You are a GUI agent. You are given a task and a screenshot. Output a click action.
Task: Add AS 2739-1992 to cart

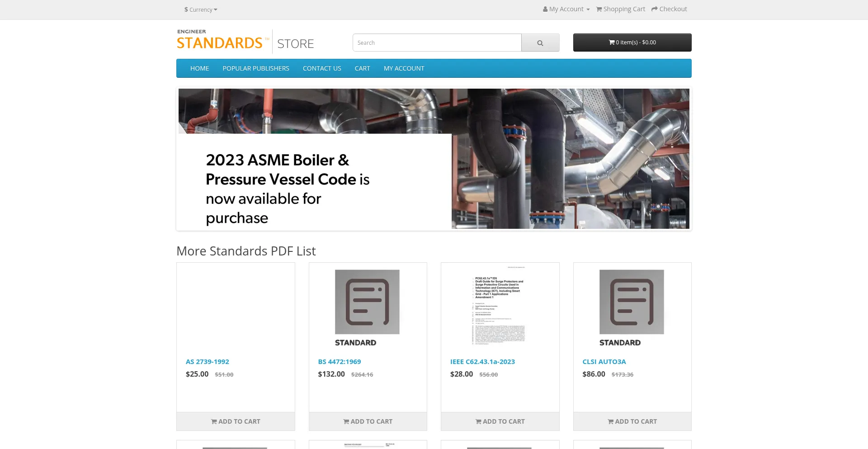(x=236, y=421)
